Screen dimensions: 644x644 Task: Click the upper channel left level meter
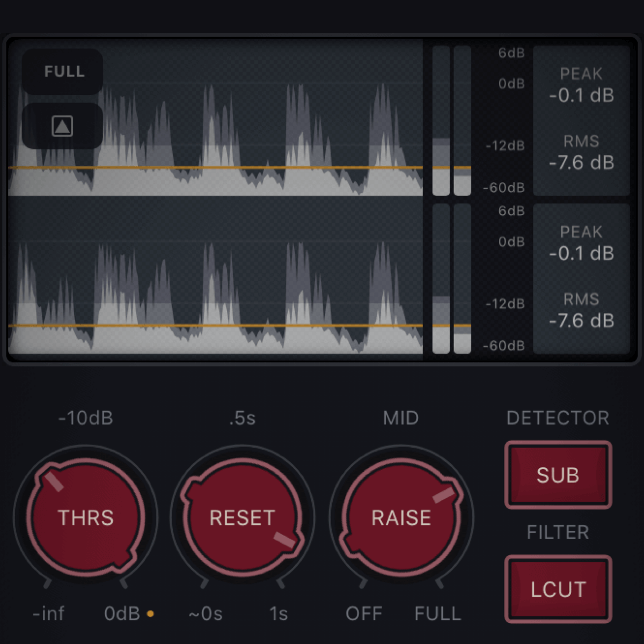[441, 121]
